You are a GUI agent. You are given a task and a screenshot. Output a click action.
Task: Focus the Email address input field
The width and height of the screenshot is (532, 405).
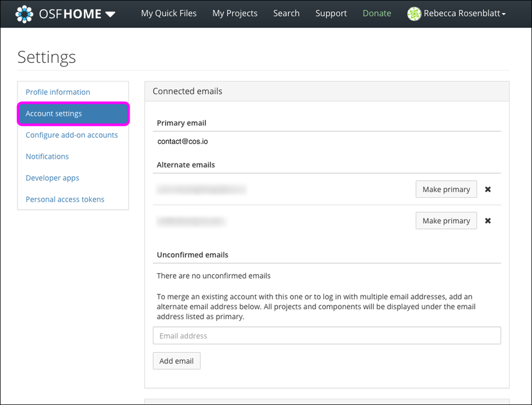[x=327, y=335]
